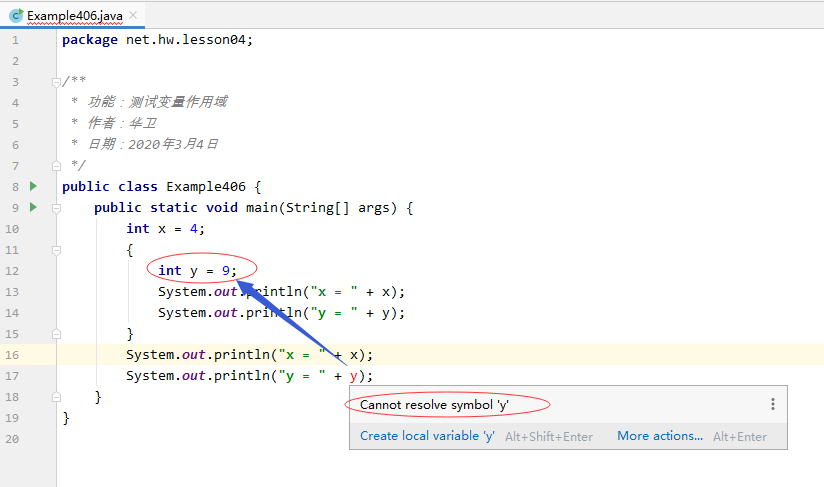This screenshot has width=824, height=487.
Task: Click println "y = " statement on line 14
Action: click(x=282, y=313)
